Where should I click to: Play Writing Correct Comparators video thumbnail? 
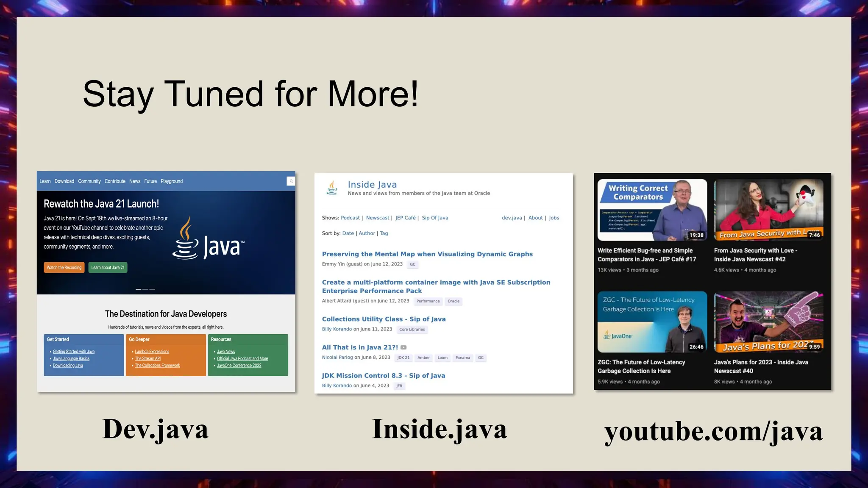[652, 210]
